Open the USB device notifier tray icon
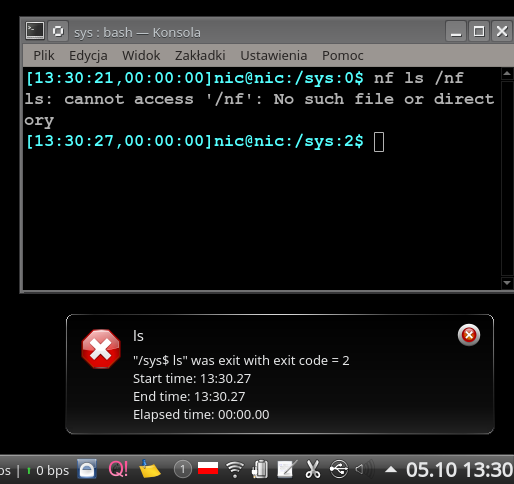This screenshot has width=514, height=484. coord(339,469)
